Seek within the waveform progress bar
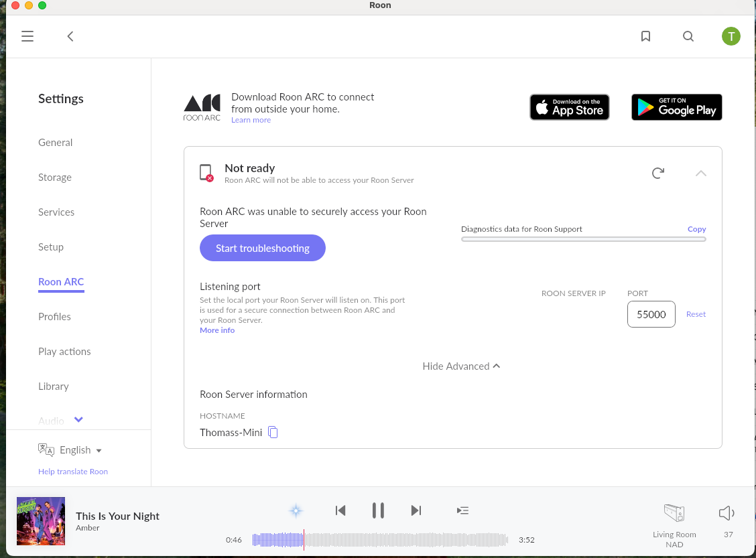Image resolution: width=756 pixels, height=558 pixels. pos(380,540)
